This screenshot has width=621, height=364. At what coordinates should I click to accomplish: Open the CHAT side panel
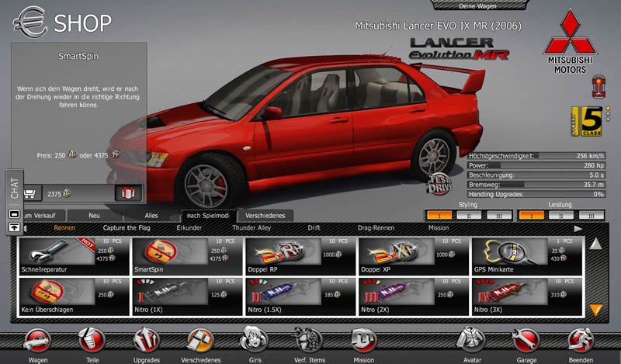point(14,187)
